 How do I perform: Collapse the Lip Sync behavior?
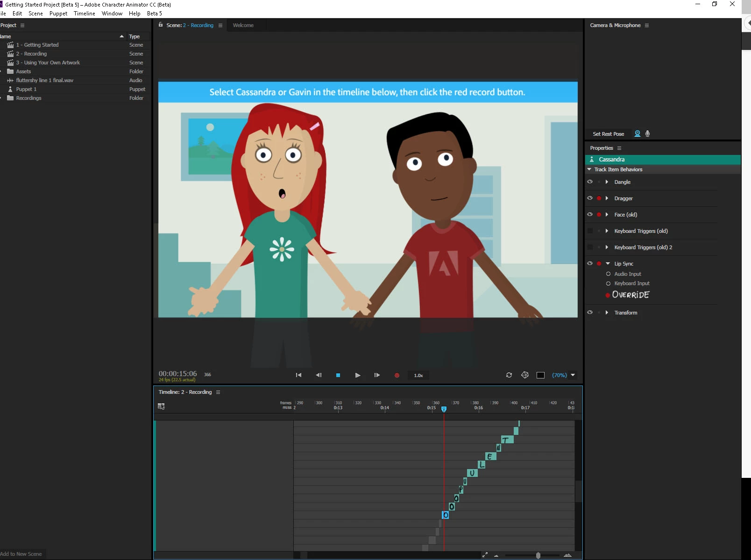click(608, 264)
